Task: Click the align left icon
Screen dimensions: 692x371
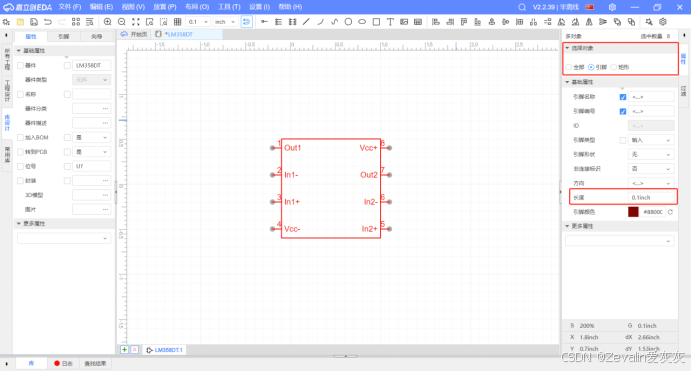Action: click(x=436, y=22)
